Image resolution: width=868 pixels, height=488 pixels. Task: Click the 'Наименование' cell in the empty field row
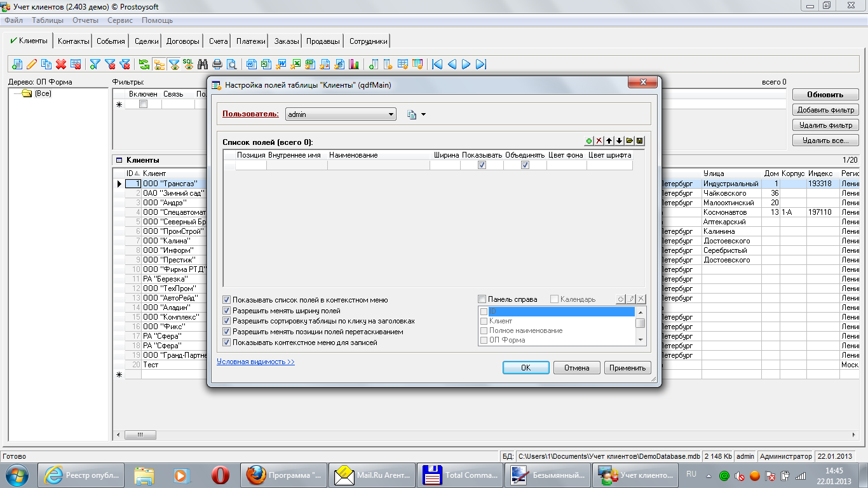(378, 165)
